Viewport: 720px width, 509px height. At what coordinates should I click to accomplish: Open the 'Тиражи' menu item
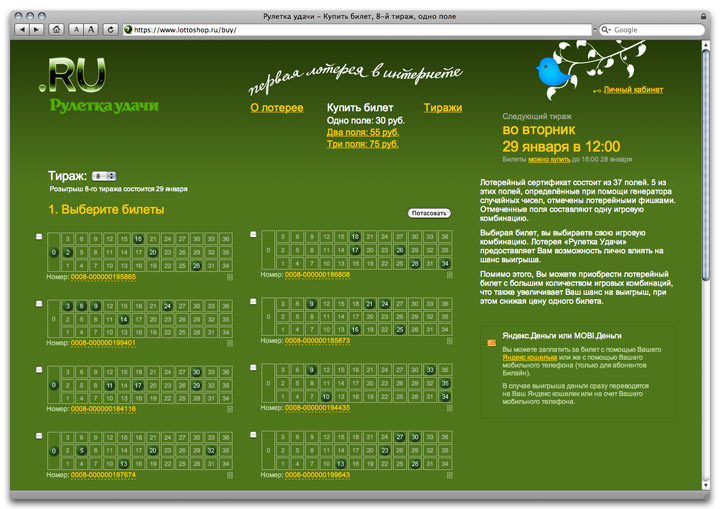point(443,108)
